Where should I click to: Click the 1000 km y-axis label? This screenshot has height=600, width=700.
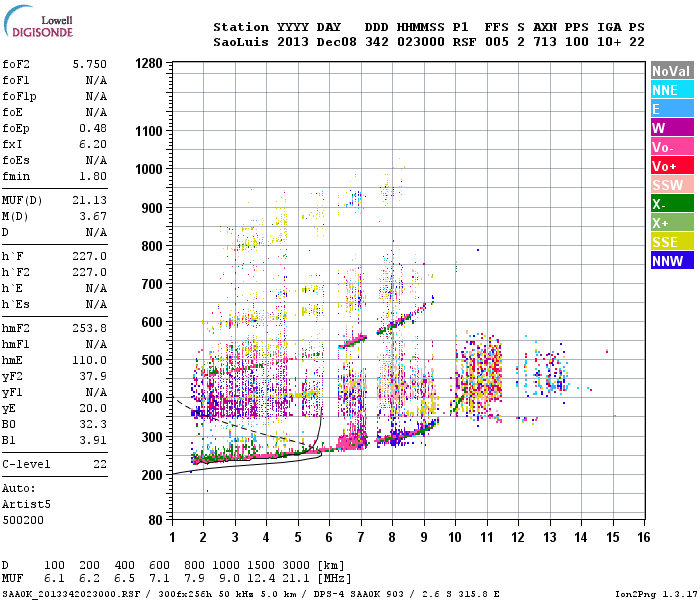tap(149, 169)
